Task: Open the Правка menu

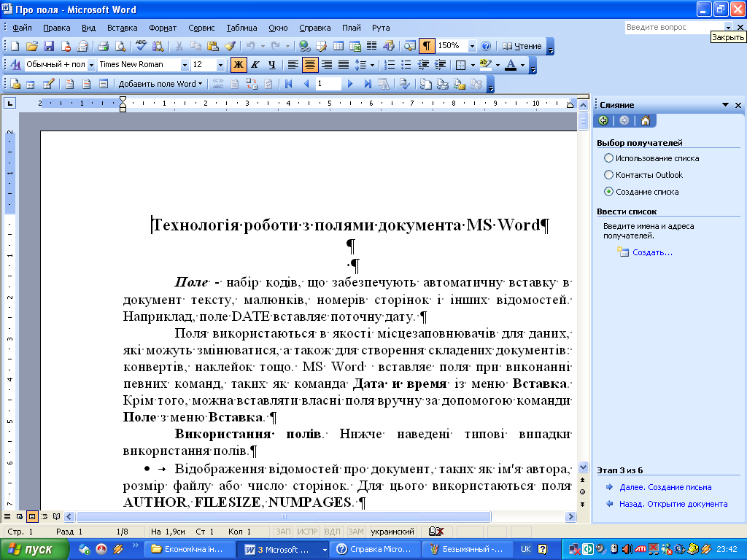Action: point(57,28)
